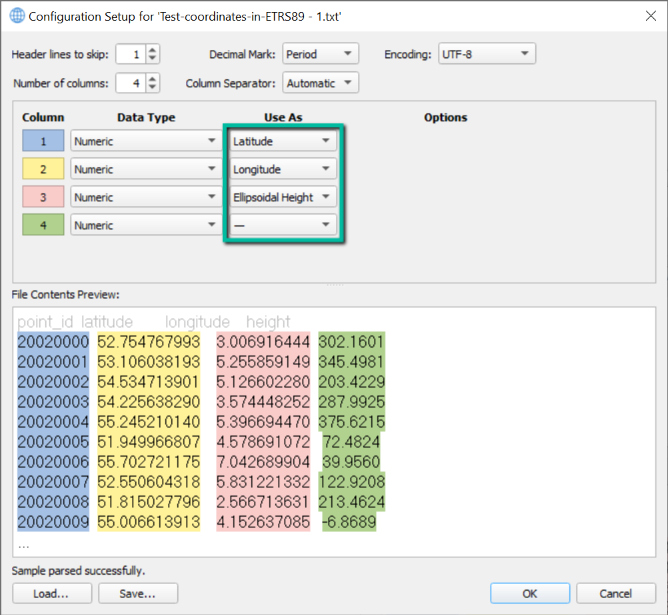The height and width of the screenshot is (615, 668).
Task: Click the yellow column 2 color swatch
Action: click(43, 170)
